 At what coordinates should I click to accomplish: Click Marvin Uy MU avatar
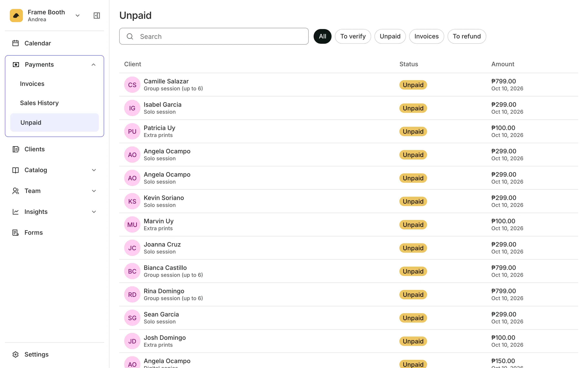132,225
